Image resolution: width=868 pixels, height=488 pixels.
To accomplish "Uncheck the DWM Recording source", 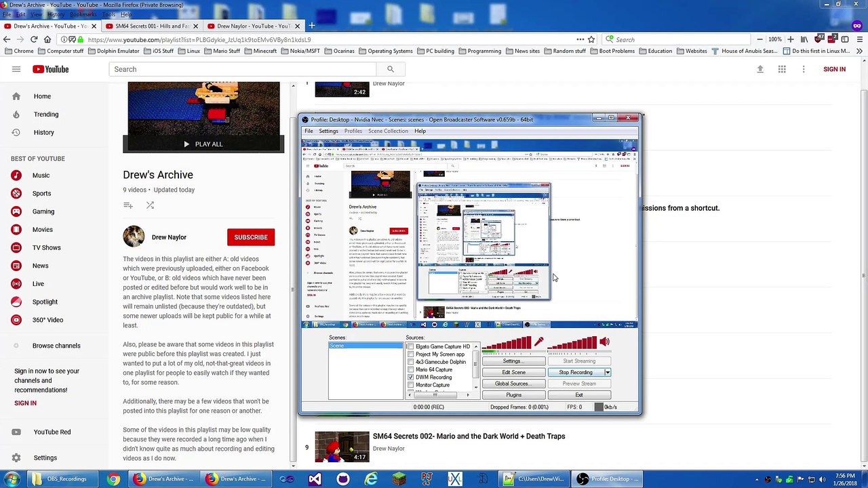I will pos(410,378).
